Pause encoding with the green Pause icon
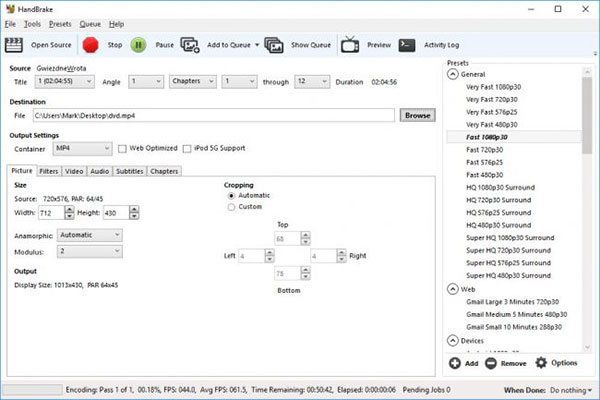 coord(139,45)
